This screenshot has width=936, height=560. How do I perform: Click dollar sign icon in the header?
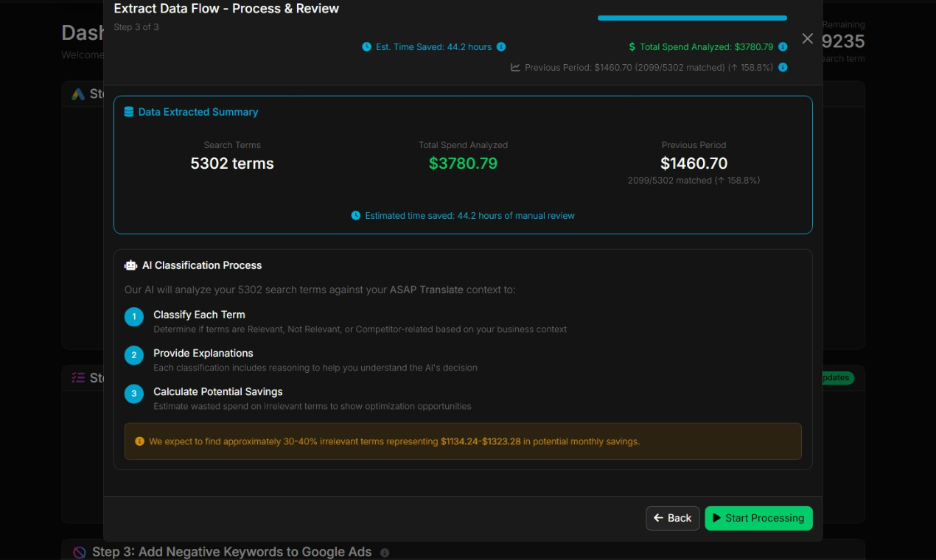tap(632, 47)
